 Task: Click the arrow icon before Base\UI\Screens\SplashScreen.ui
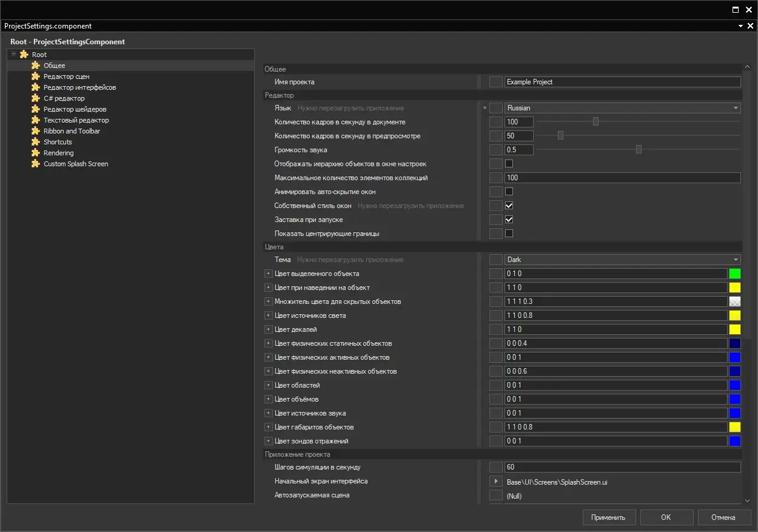[496, 482]
